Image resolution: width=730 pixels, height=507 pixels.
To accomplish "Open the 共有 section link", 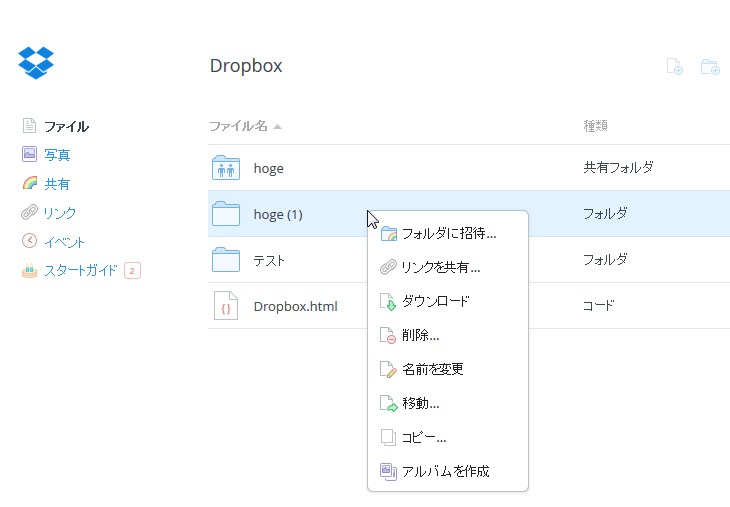I will pos(57,184).
